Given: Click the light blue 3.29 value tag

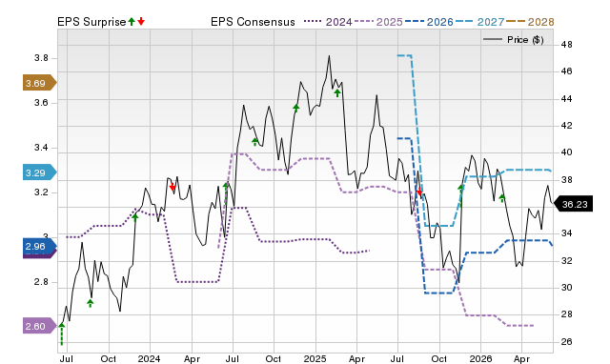Looking at the screenshot, I should (39, 172).
